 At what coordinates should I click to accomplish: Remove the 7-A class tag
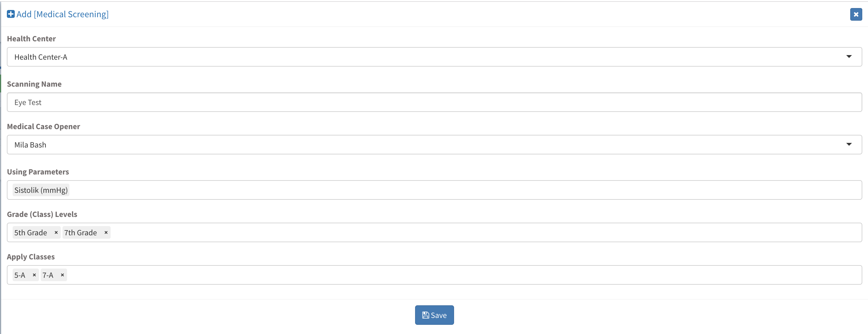tap(62, 275)
